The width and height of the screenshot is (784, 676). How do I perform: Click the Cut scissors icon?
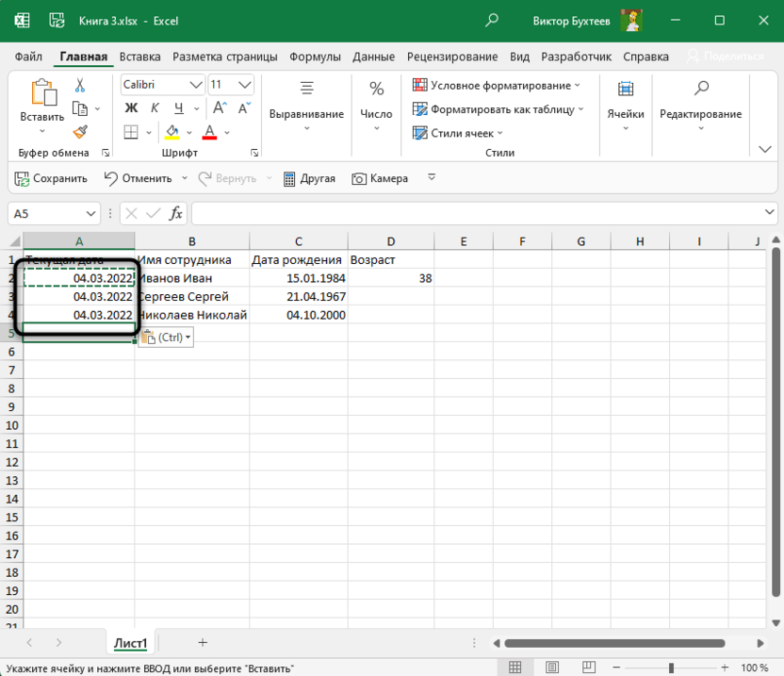(x=80, y=85)
